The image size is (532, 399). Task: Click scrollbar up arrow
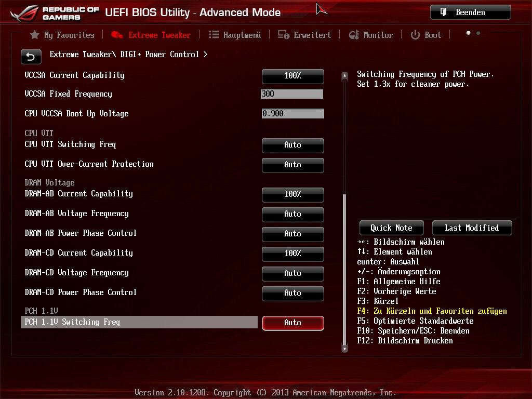click(x=345, y=76)
